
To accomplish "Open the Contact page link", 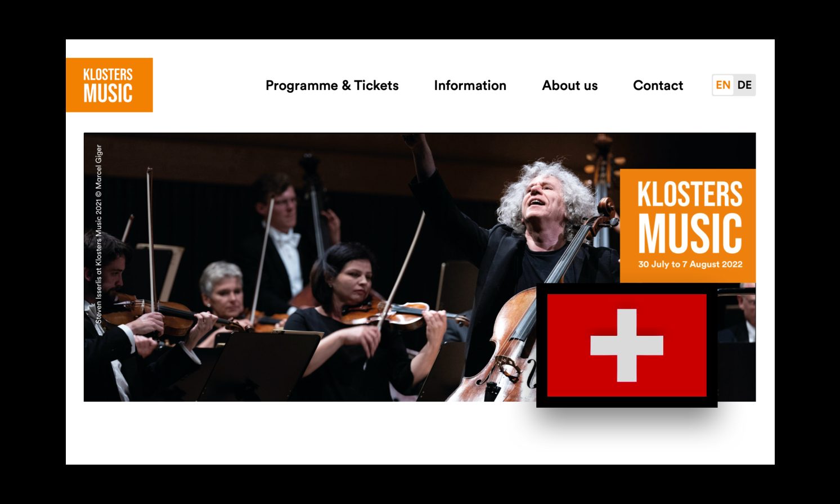I will click(x=658, y=85).
